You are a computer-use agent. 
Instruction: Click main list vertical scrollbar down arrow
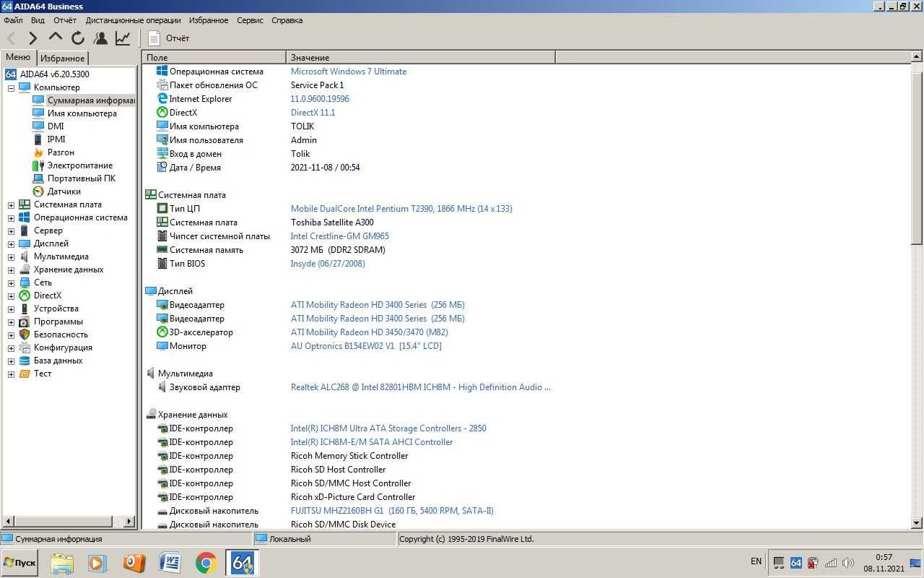(x=917, y=522)
